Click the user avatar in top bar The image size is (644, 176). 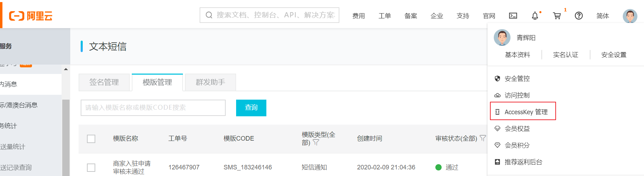pos(630,16)
